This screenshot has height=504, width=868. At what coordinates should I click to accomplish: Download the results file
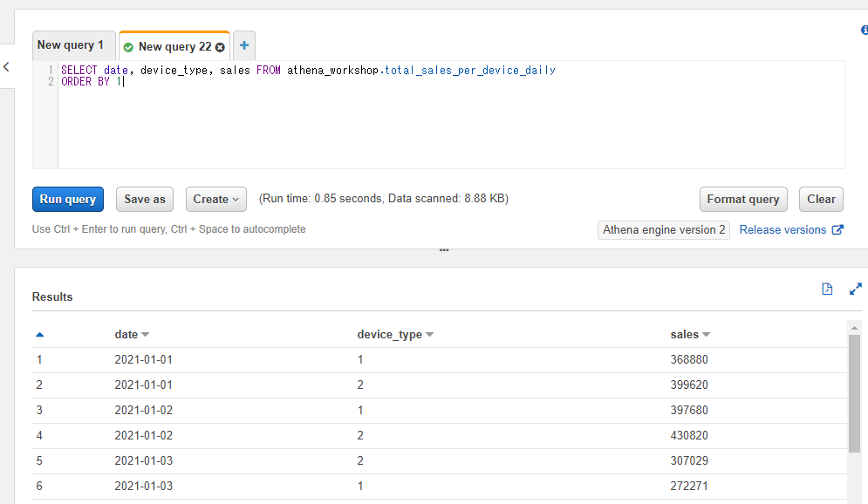coord(827,289)
